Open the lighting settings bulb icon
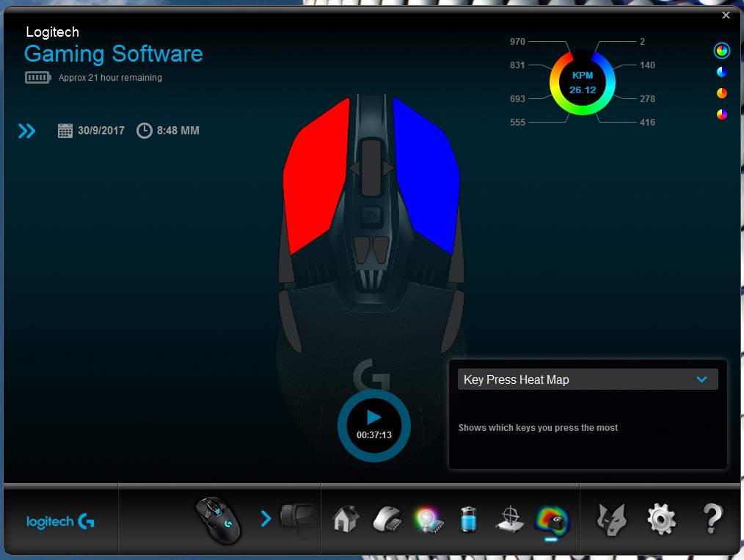The height and width of the screenshot is (560, 744). [429, 520]
